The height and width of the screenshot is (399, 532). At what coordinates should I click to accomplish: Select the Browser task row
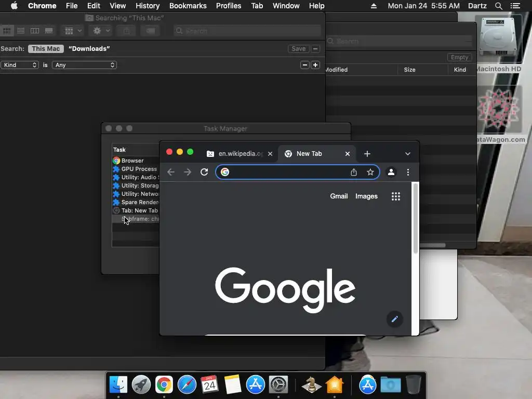(x=136, y=161)
